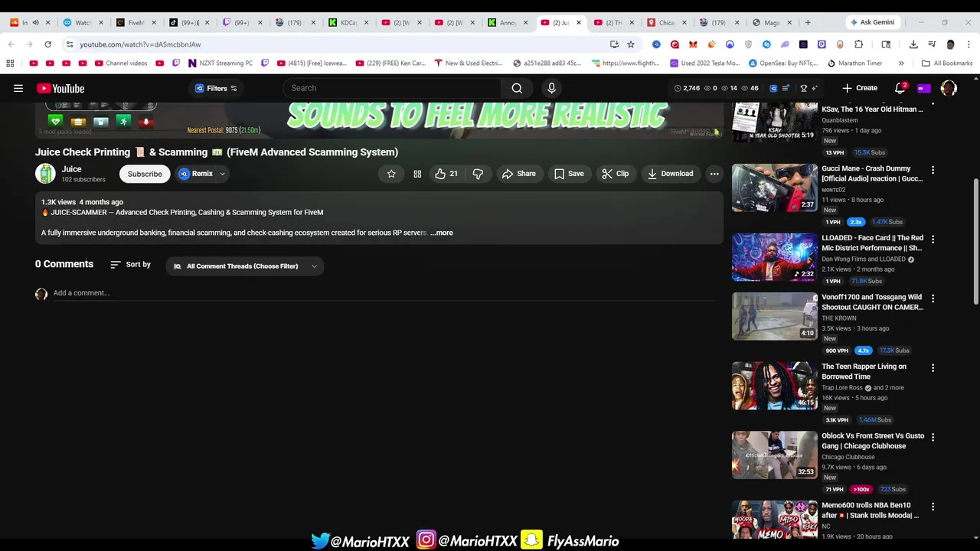Open the account avatar in YouTube header
This screenshot has height=551, width=980.
tap(949, 88)
